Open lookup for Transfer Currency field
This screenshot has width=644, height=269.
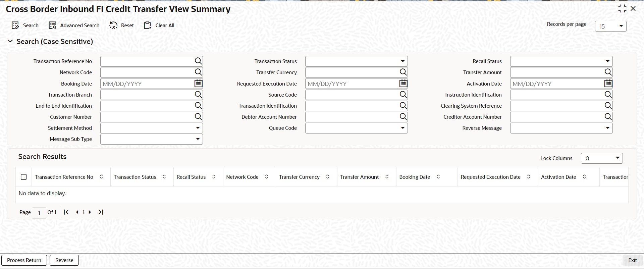pyautogui.click(x=403, y=72)
